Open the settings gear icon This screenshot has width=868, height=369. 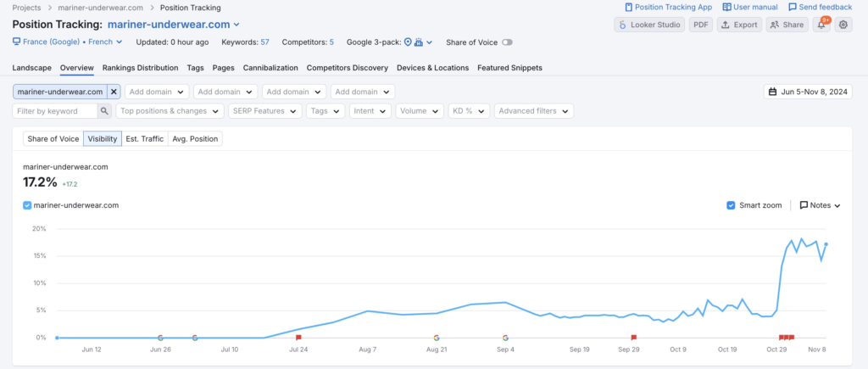(x=843, y=25)
